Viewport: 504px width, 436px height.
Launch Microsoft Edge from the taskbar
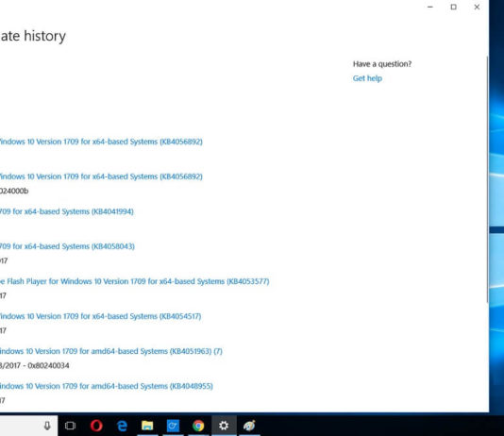(x=122, y=426)
